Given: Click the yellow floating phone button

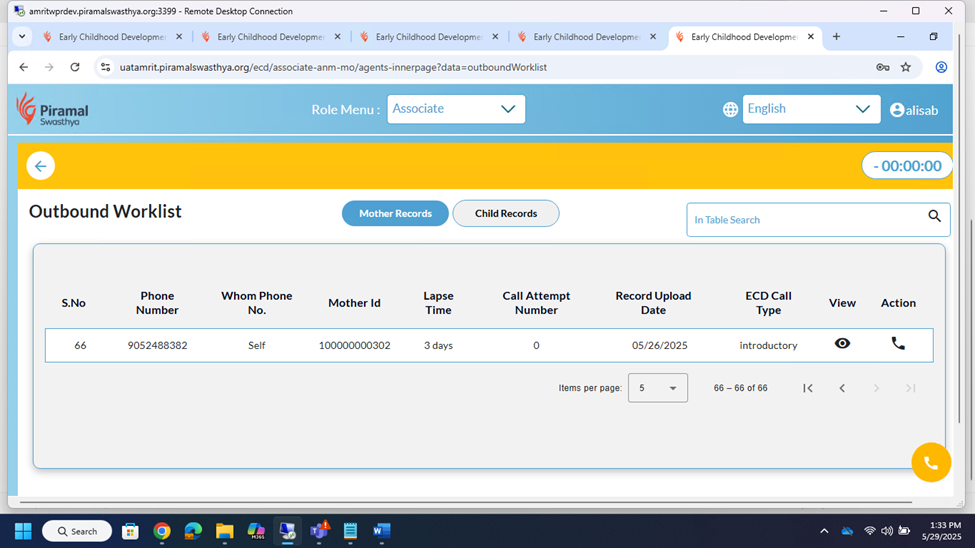Looking at the screenshot, I should click(x=931, y=462).
